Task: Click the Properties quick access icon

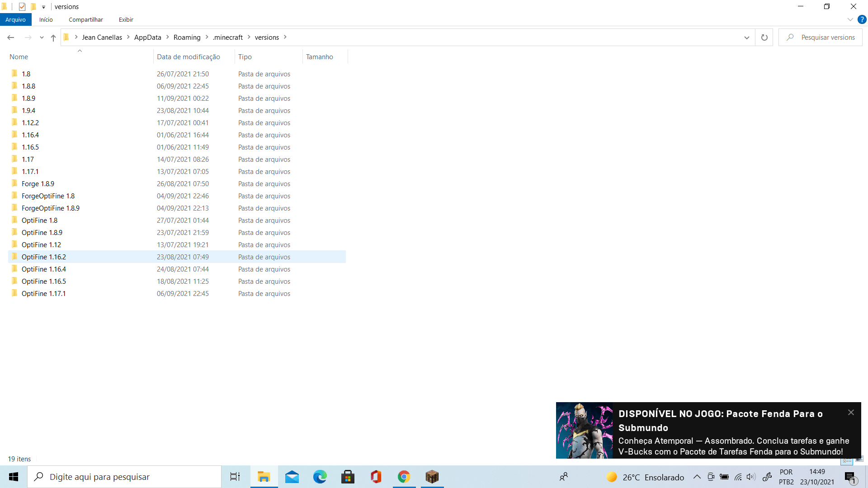Action: point(22,7)
